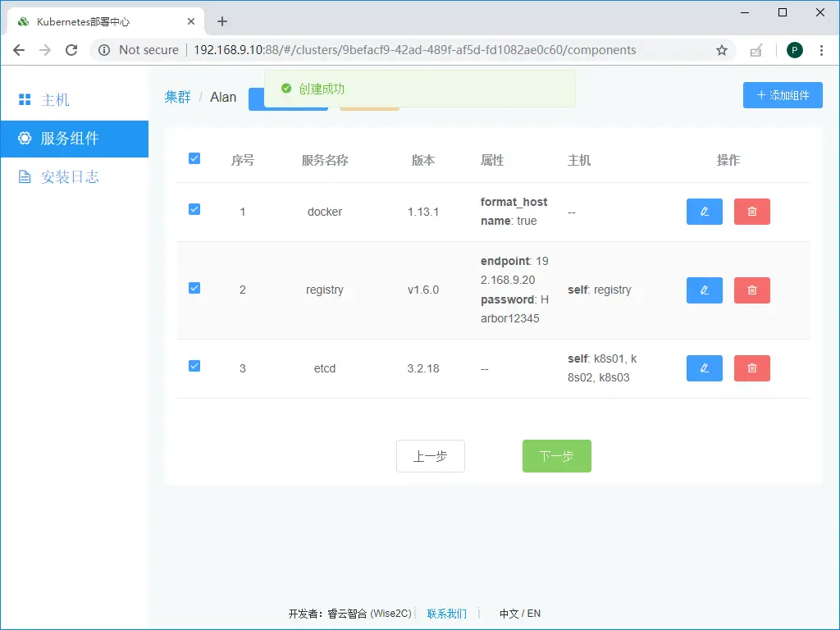
Task: Click the browser address bar URL
Action: [414, 50]
